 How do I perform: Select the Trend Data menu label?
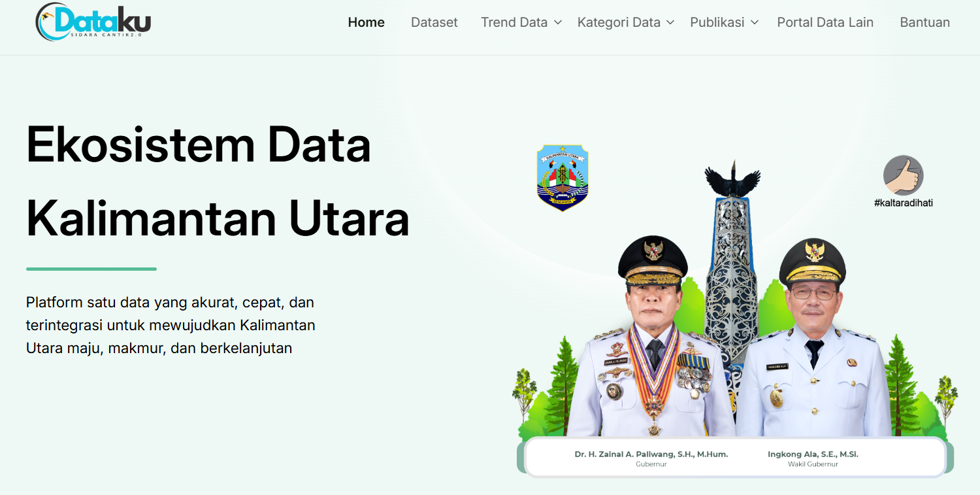pos(514,22)
